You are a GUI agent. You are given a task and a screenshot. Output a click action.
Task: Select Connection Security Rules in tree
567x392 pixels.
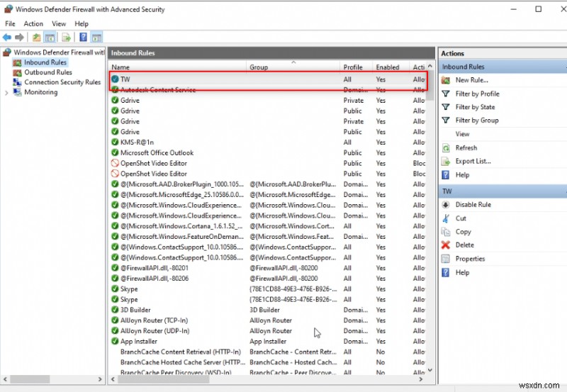pos(62,82)
